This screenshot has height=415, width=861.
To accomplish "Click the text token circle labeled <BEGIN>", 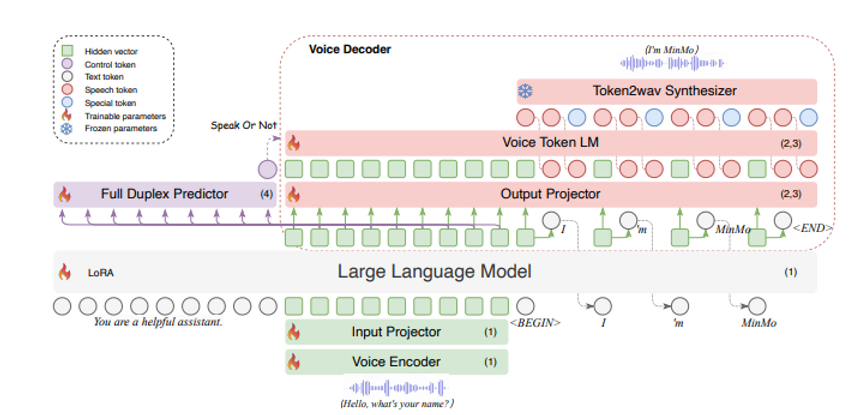I will pyautogui.click(x=525, y=306).
